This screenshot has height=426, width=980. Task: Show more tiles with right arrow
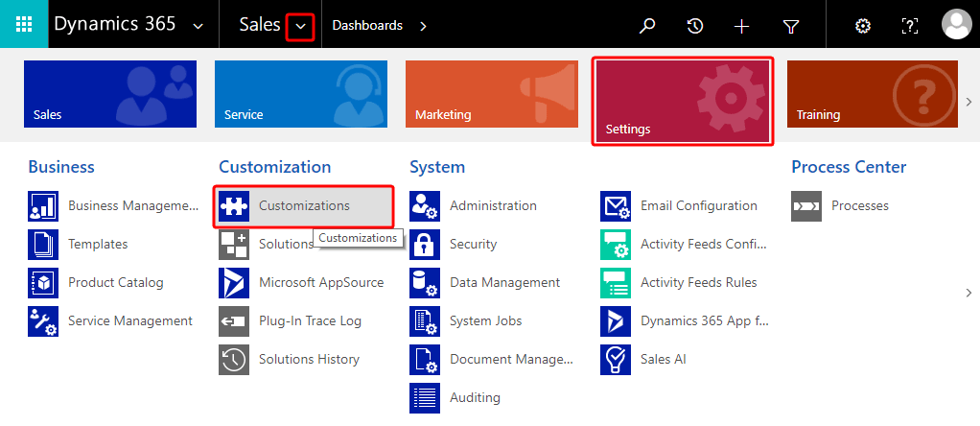coord(968,102)
